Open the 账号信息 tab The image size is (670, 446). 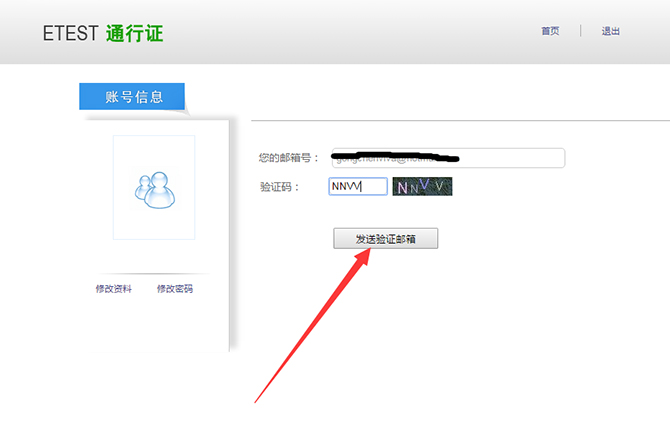[x=132, y=97]
